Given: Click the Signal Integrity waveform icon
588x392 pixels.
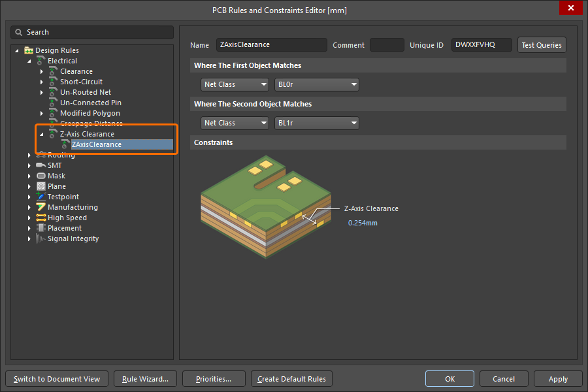Looking at the screenshot, I should click(41, 238).
